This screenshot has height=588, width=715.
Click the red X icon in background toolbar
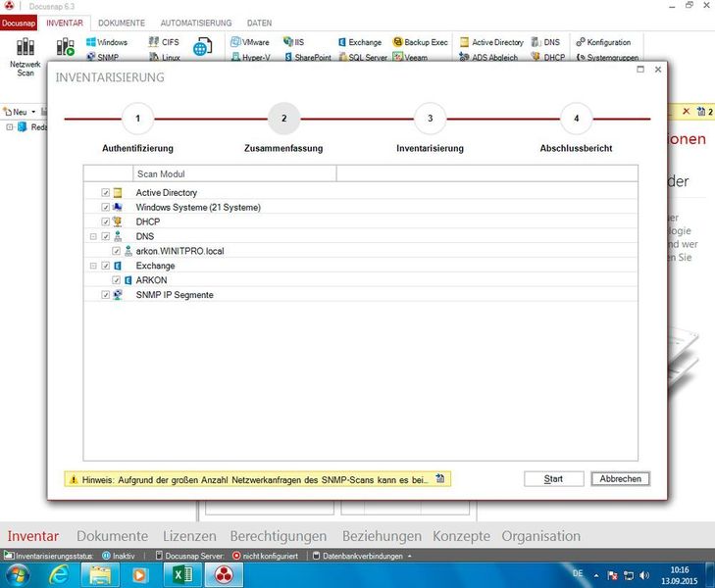coord(686,111)
